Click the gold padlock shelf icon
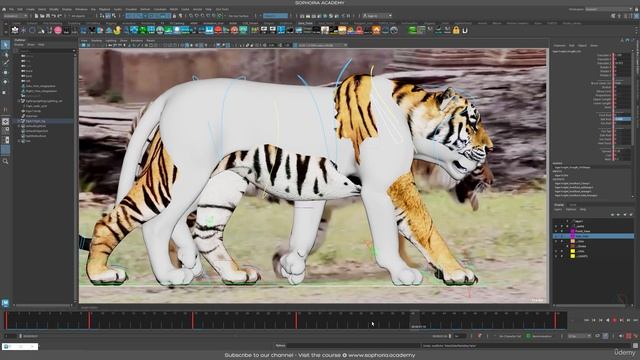640x360 pixels. pos(456,30)
